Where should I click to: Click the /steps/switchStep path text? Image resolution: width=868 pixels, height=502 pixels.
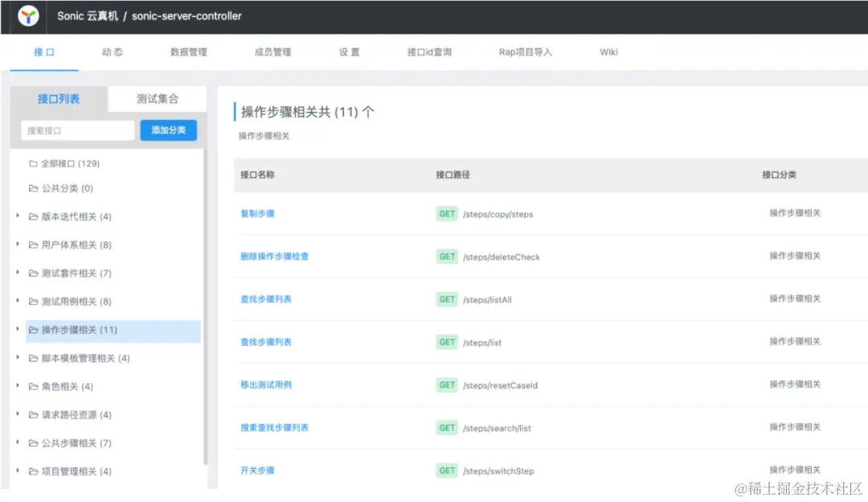click(x=499, y=471)
